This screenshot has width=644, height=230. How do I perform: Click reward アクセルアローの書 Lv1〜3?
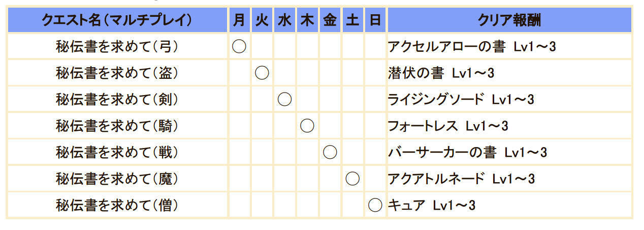pyautogui.click(x=472, y=47)
